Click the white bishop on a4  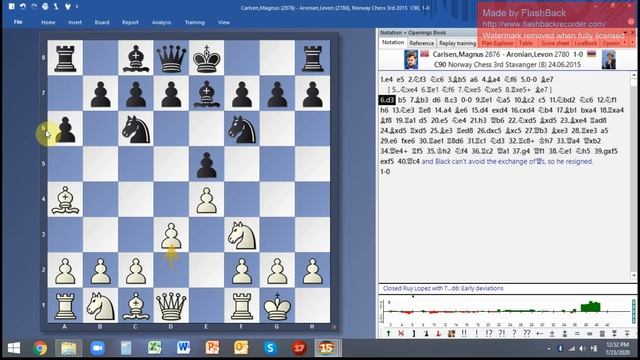65,200
